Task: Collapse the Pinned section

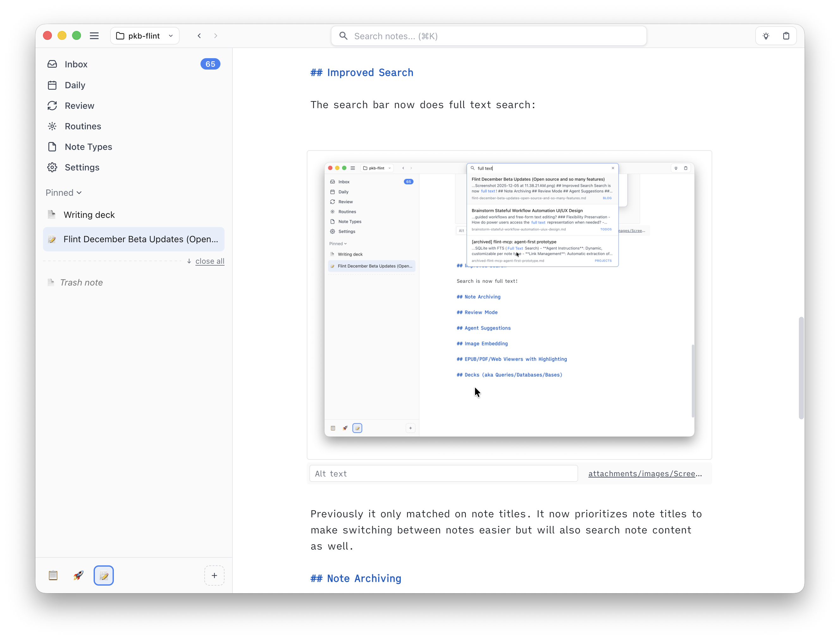Action: pos(63,192)
